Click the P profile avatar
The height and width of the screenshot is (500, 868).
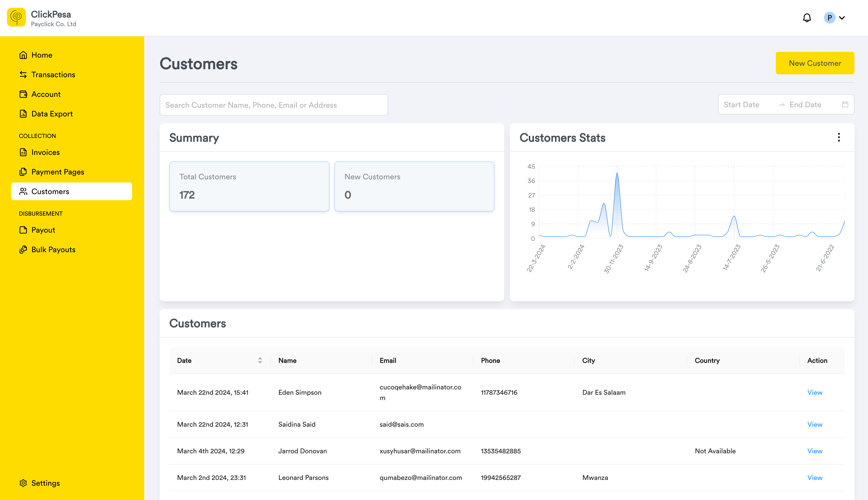(x=830, y=18)
